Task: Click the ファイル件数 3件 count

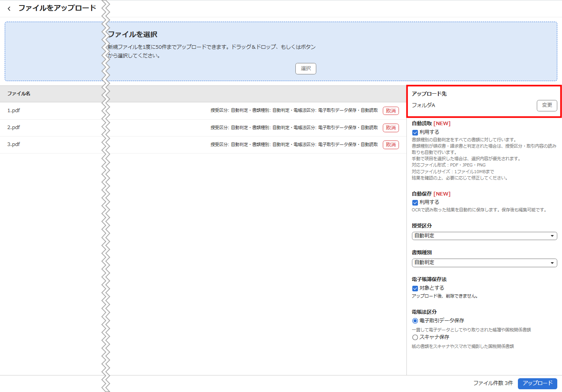Action: coord(493,383)
